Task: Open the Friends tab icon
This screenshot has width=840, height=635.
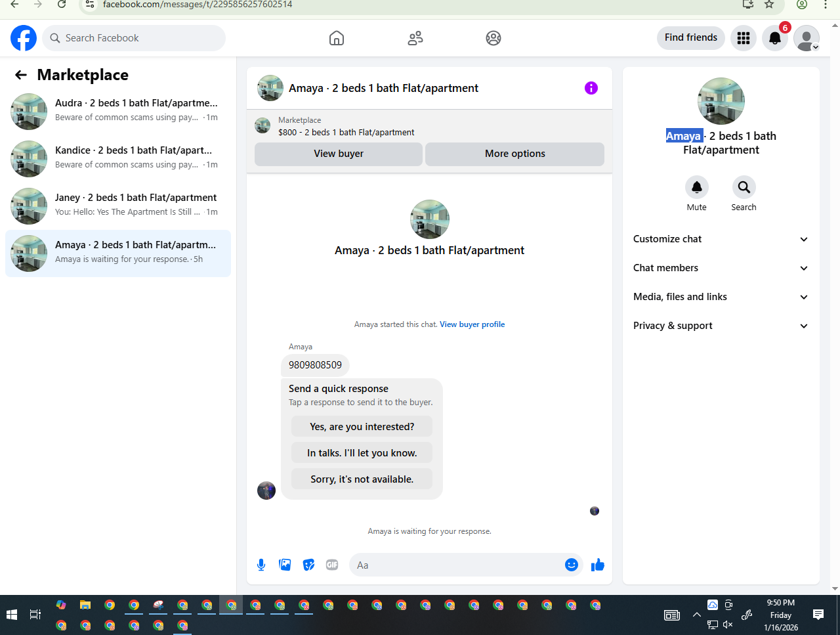Action: 415,38
